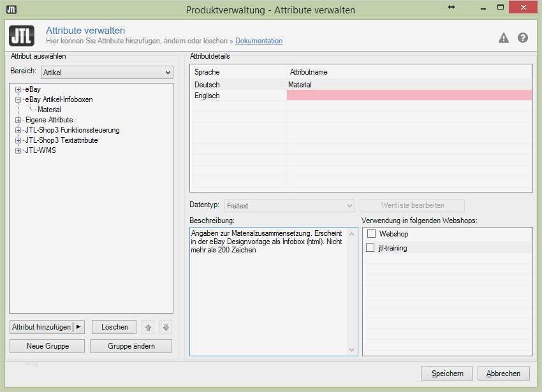This screenshot has height=392, width=542.
Task: Click the Sprache column header
Action: (x=207, y=72)
